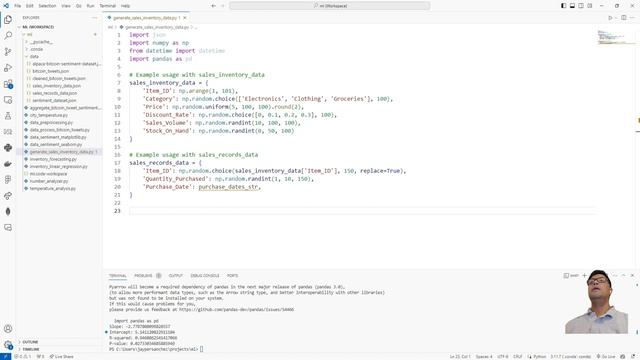Open the Accounts icon in activity bar
Screen dimensions: 640x360
pyautogui.click(x=8, y=329)
